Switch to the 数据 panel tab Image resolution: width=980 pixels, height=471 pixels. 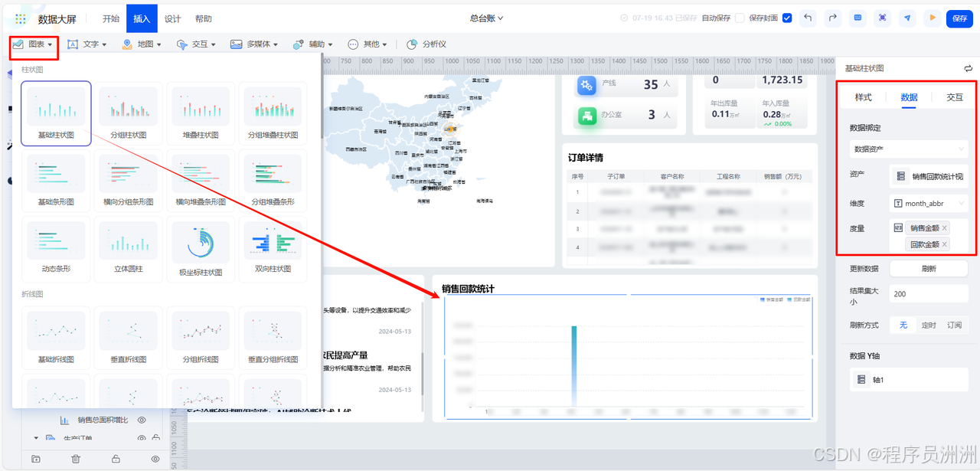coord(909,97)
